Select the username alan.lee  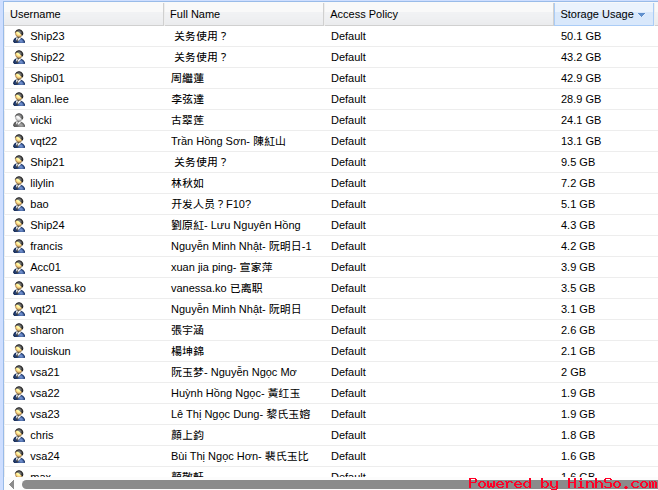coord(50,99)
